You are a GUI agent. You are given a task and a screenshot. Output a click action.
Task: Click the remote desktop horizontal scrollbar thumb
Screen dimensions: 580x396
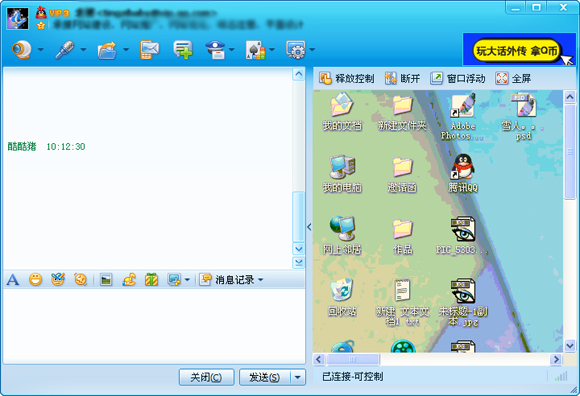pyautogui.click(x=353, y=359)
